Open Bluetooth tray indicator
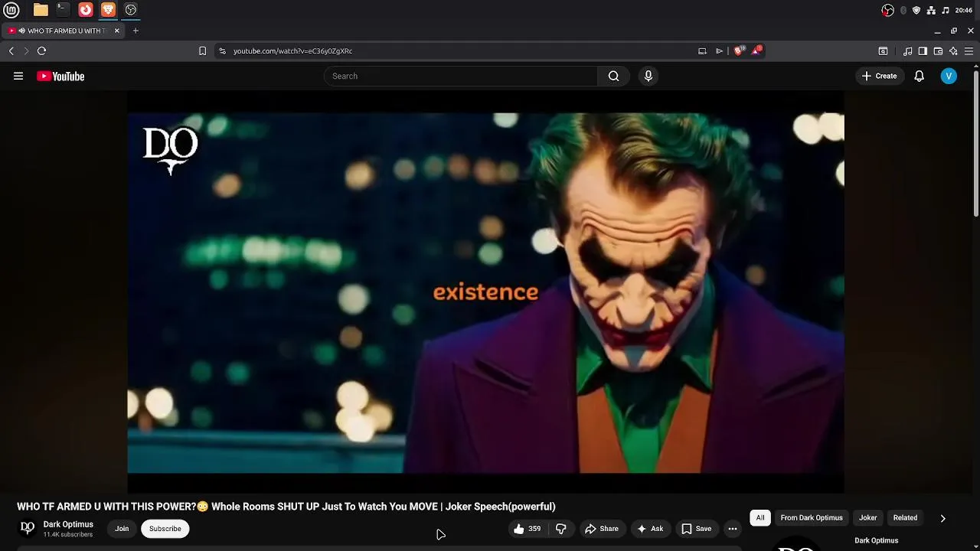The height and width of the screenshot is (551, 980). [903, 10]
